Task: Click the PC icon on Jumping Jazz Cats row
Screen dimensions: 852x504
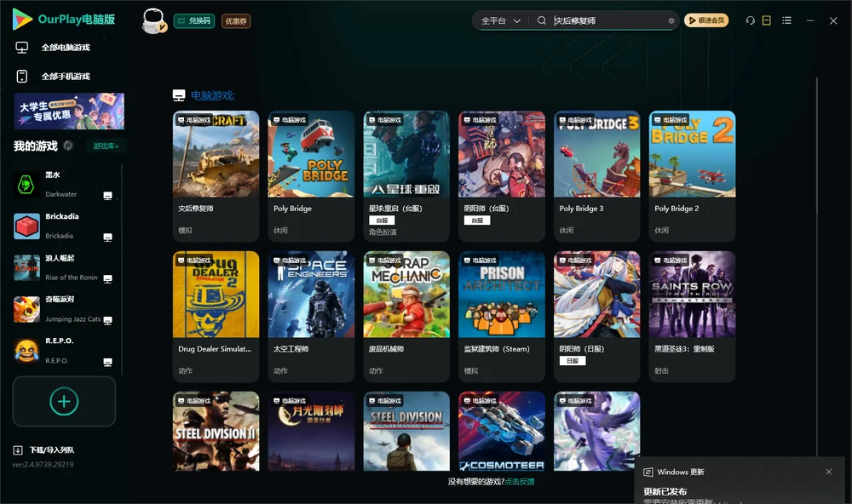Action: pyautogui.click(x=107, y=320)
